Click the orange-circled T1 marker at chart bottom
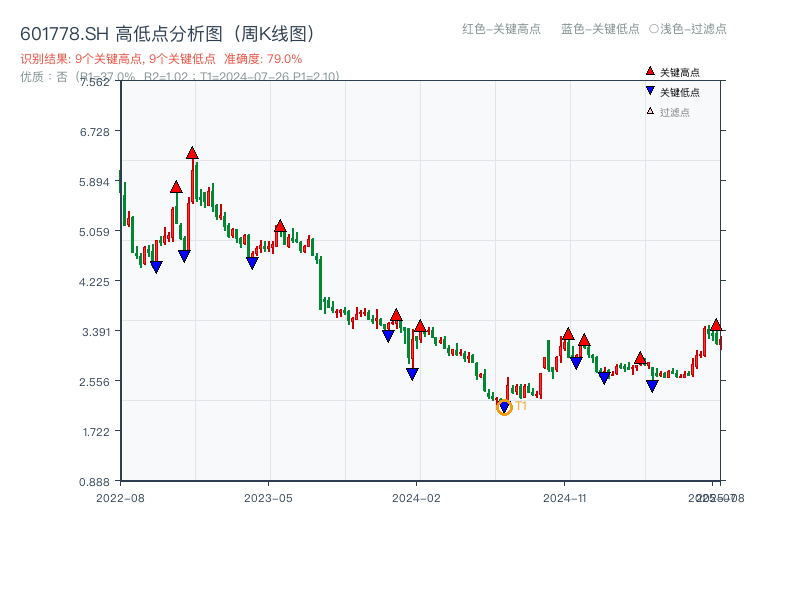This screenshot has height=600, width=800. pyautogui.click(x=504, y=407)
